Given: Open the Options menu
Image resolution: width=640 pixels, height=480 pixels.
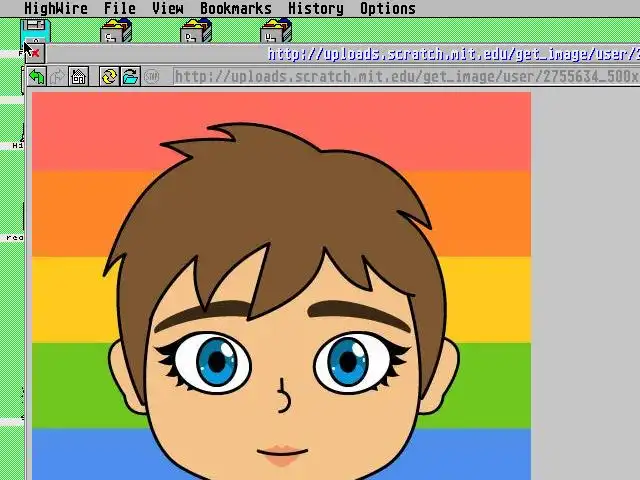Looking at the screenshot, I should point(388,9).
